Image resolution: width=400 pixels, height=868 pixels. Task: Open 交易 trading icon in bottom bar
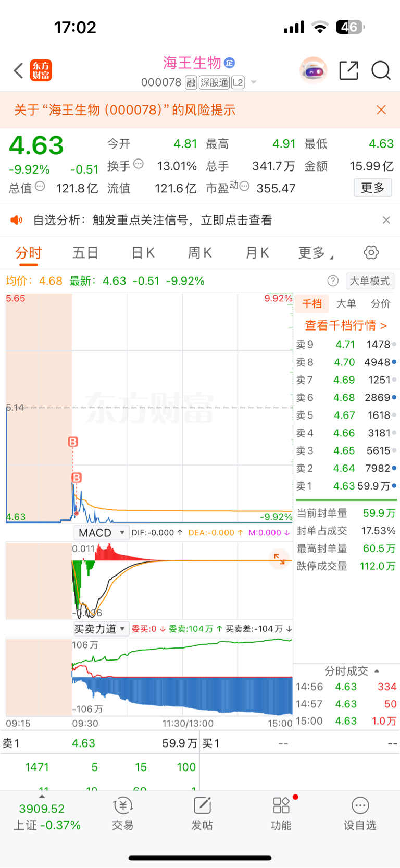[123, 814]
